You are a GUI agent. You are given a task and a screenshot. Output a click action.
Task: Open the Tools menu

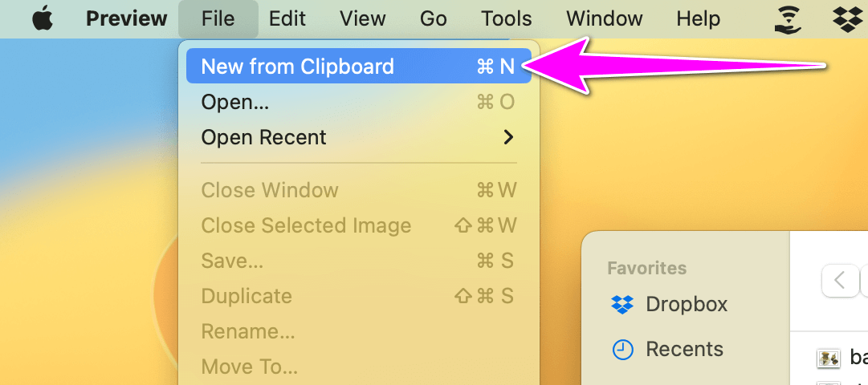[x=507, y=18]
